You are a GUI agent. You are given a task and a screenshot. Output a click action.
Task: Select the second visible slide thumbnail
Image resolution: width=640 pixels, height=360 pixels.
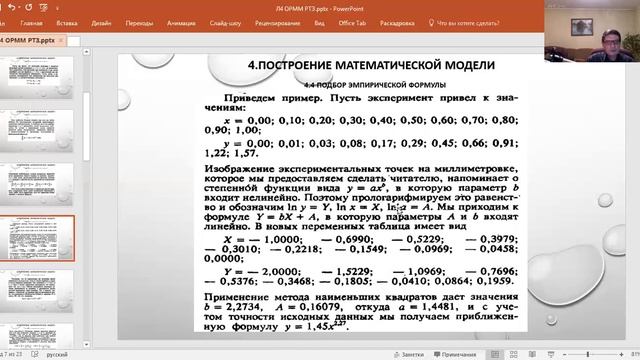point(37,131)
